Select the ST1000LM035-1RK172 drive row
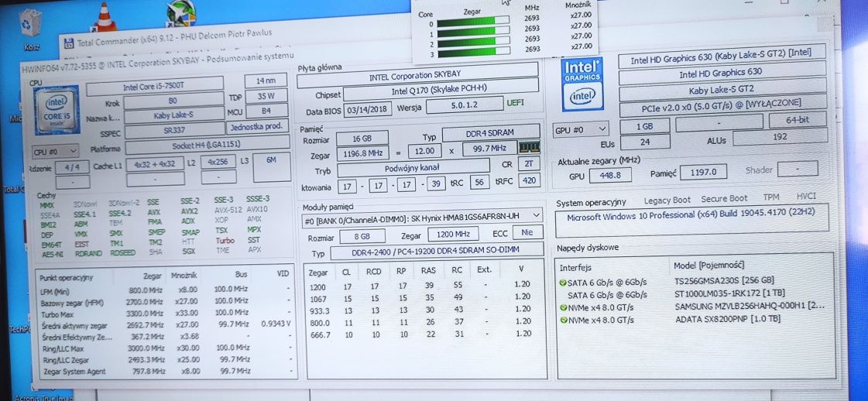 [695, 294]
